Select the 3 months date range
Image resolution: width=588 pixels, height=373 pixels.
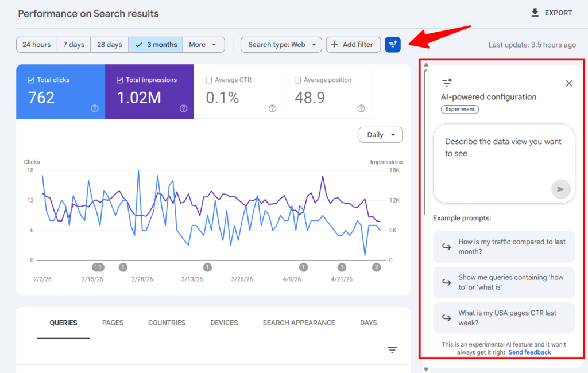click(x=156, y=45)
